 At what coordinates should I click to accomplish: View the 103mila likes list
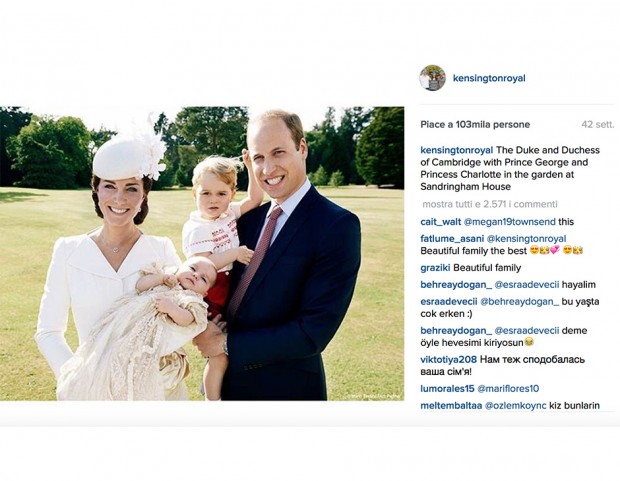coord(475,125)
